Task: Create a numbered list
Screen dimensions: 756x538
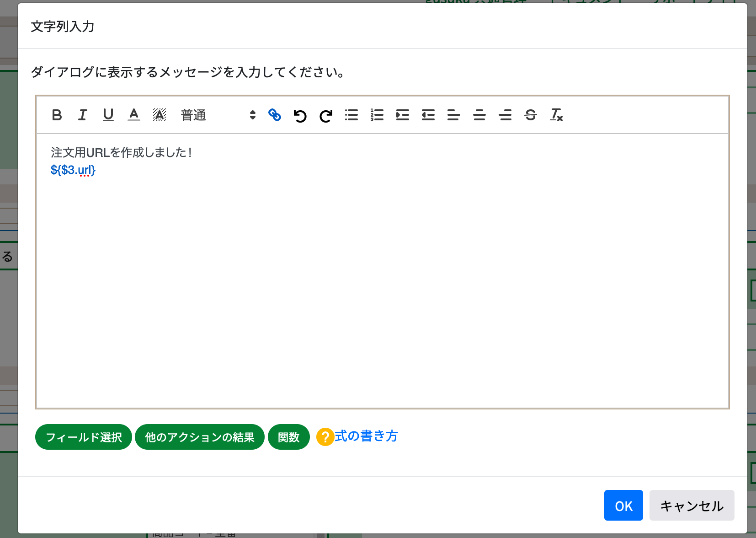Action: point(377,115)
